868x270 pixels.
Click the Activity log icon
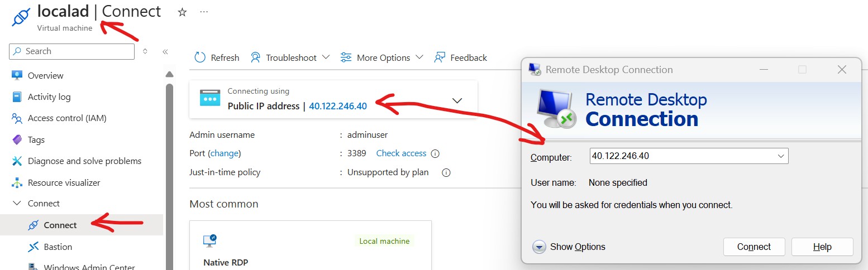(17, 97)
